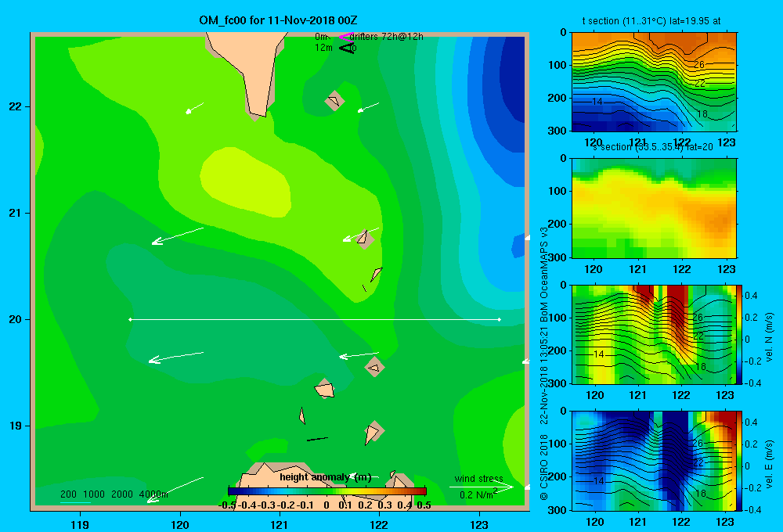Image resolution: width=783 pixels, height=532 pixels.
Task: Click the wind arrow near latitude 19.7, longitude 120
Action: 175,358
